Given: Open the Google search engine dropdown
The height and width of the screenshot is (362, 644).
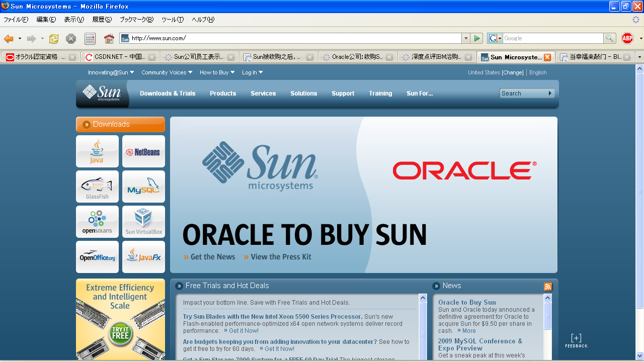Looking at the screenshot, I should [495, 38].
